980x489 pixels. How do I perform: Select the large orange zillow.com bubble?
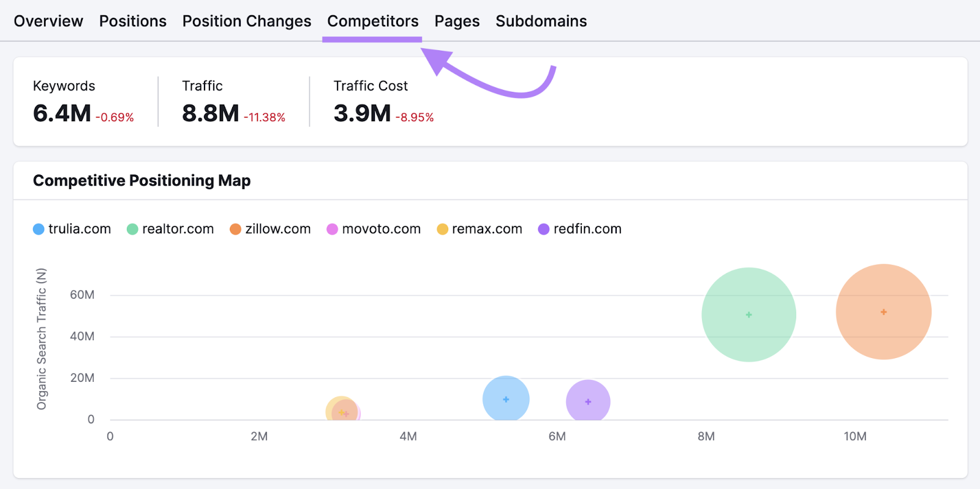pos(883,312)
